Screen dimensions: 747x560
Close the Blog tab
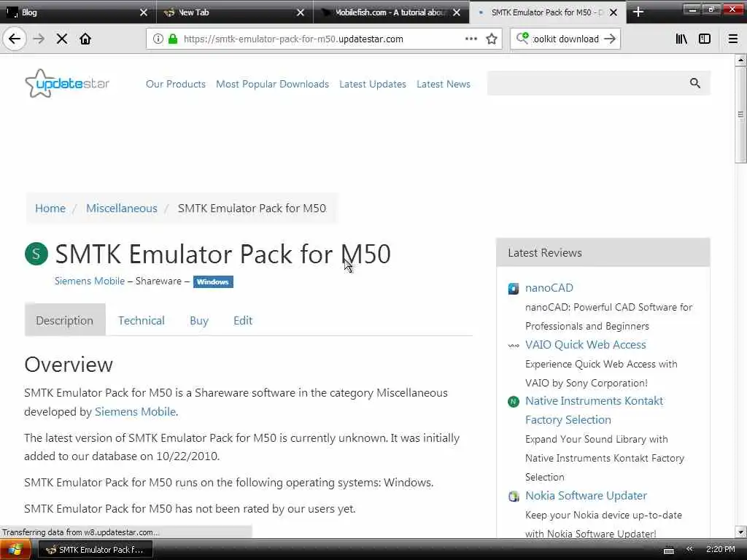coord(144,12)
